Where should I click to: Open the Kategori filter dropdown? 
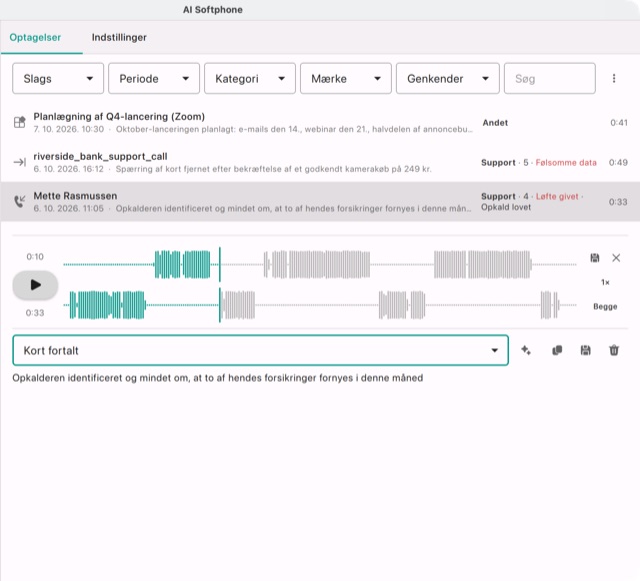pyautogui.click(x=250, y=78)
